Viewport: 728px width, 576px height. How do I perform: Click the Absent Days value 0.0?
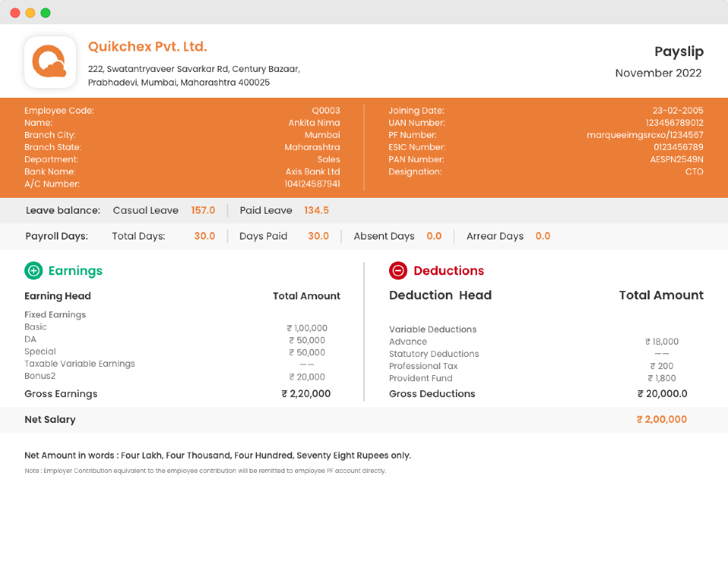point(434,236)
